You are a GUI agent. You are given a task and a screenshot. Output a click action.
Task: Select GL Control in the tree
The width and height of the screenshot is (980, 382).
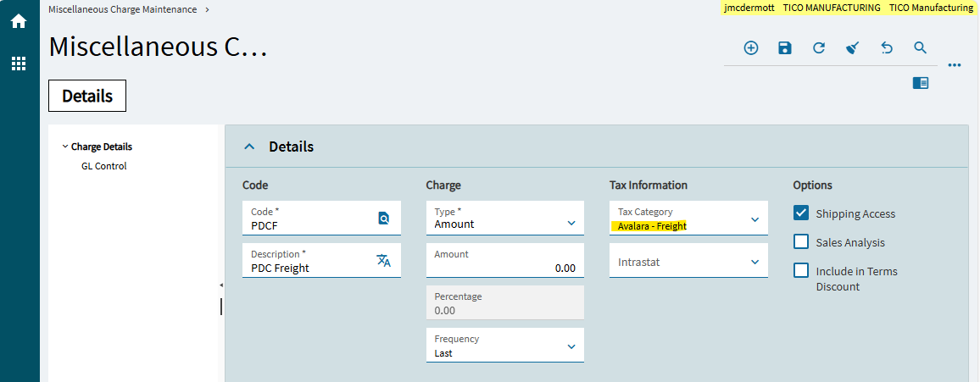point(103,166)
